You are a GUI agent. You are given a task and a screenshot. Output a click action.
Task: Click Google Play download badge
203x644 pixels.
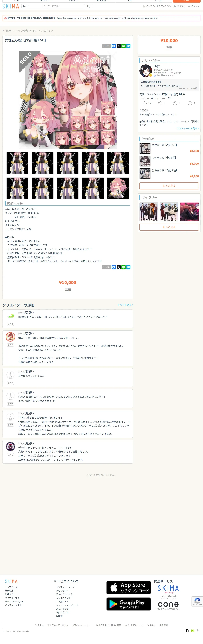click(128, 604)
